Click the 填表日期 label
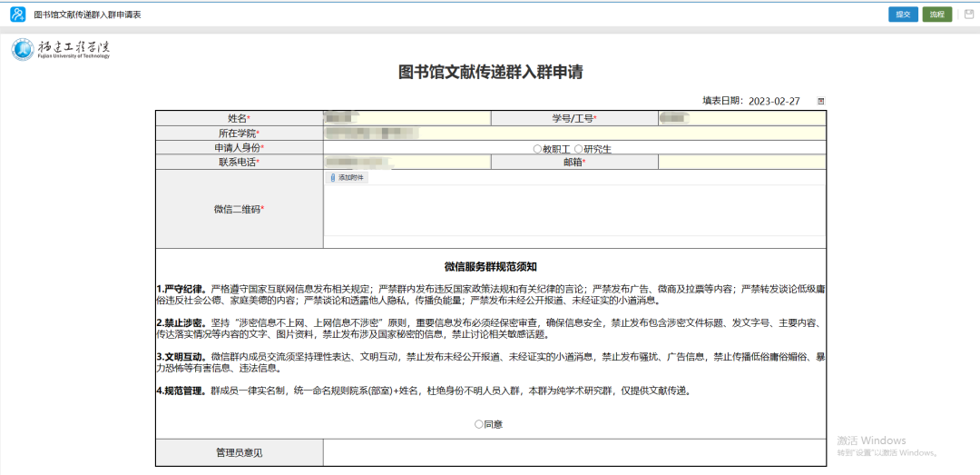The image size is (980, 475). (722, 102)
